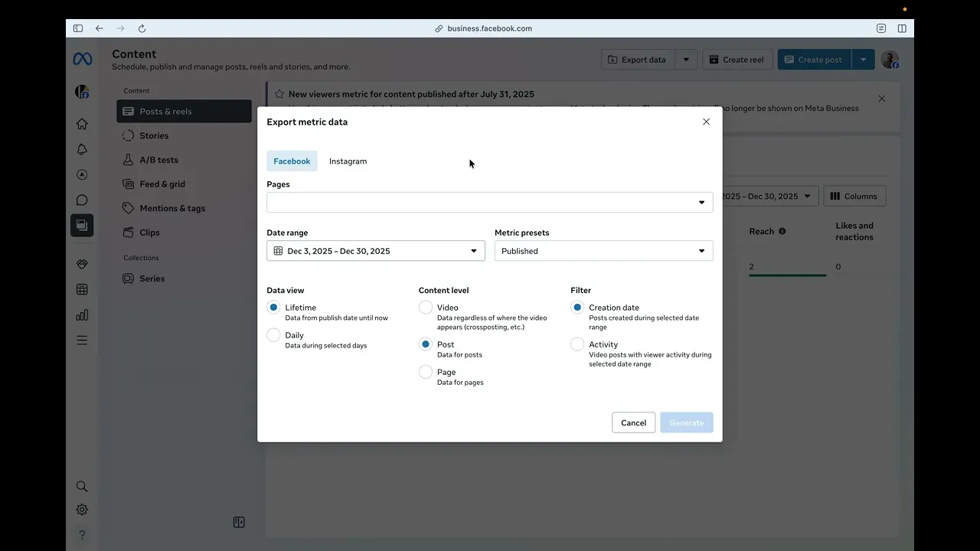Open Insights bar chart icon
This screenshot has height=551, width=980.
82,315
